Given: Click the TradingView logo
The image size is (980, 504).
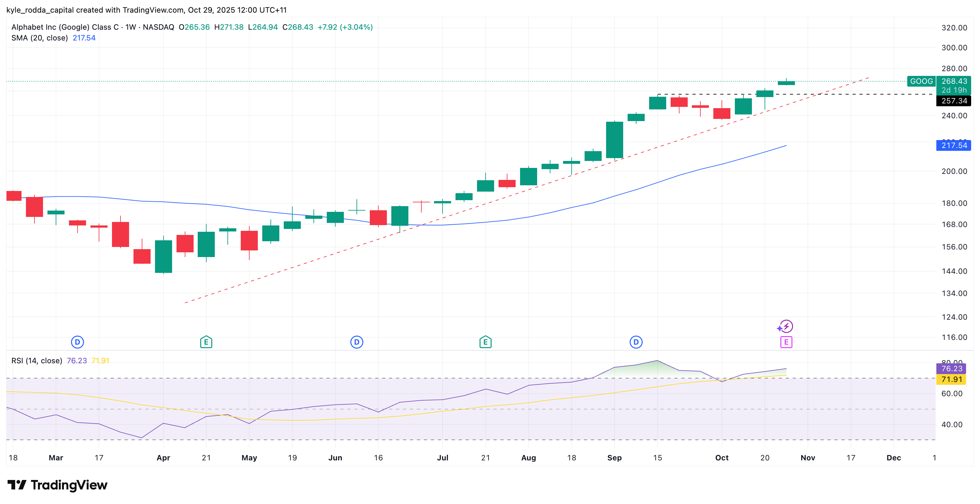Looking at the screenshot, I should pyautogui.click(x=58, y=485).
